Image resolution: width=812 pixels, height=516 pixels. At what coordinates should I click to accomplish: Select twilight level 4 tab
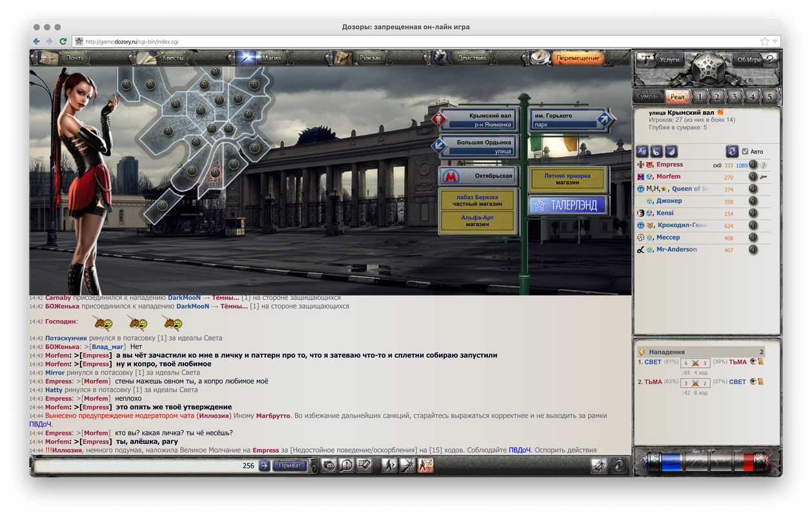pos(751,97)
